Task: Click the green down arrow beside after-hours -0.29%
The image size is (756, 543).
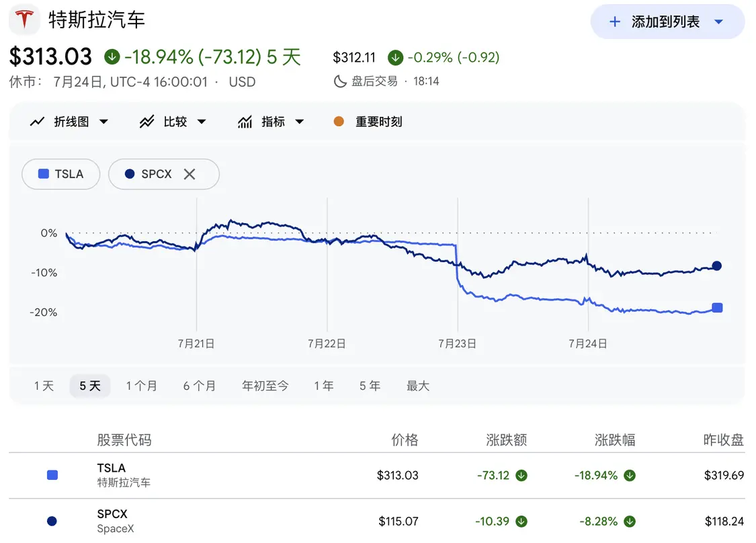Action: point(395,58)
